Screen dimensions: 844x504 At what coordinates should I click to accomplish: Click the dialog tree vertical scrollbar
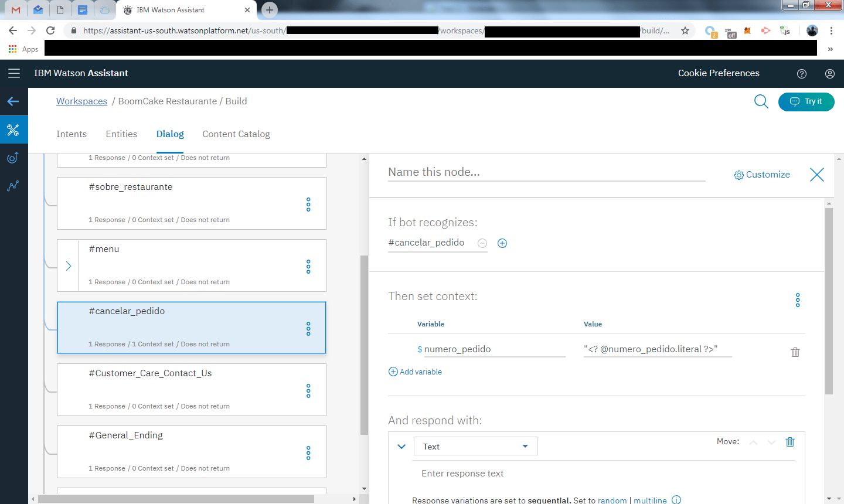pyautogui.click(x=364, y=345)
